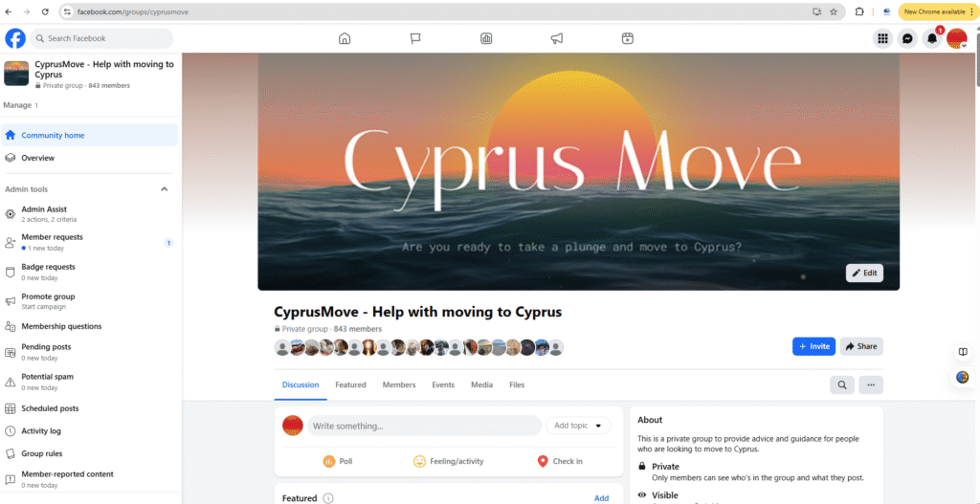The width and height of the screenshot is (980, 504).
Task: Click the Manage label in sidebar
Action: pyautogui.click(x=17, y=105)
